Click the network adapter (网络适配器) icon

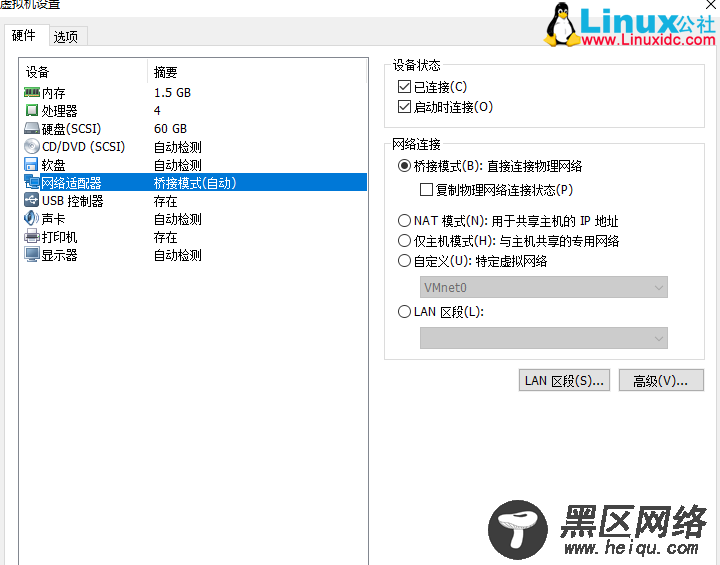coord(32,182)
